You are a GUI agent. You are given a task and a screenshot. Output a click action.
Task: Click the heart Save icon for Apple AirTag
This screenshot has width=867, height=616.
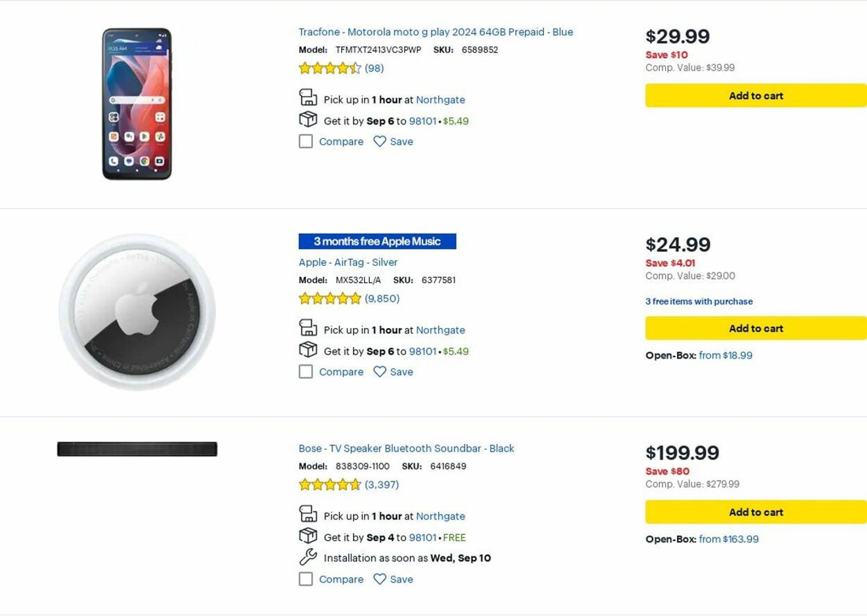coord(380,372)
